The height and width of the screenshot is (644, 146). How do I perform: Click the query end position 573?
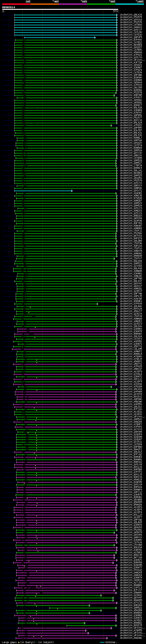[115, 11]
